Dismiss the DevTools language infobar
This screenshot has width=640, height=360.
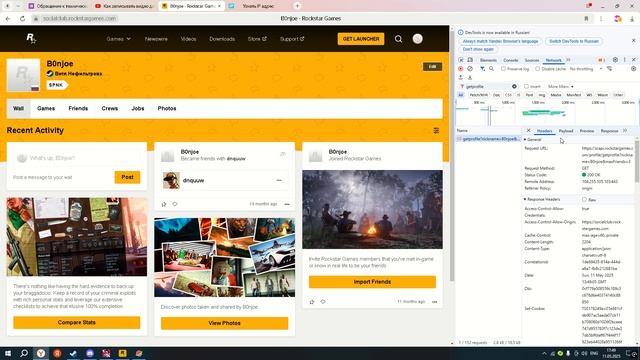633,41
